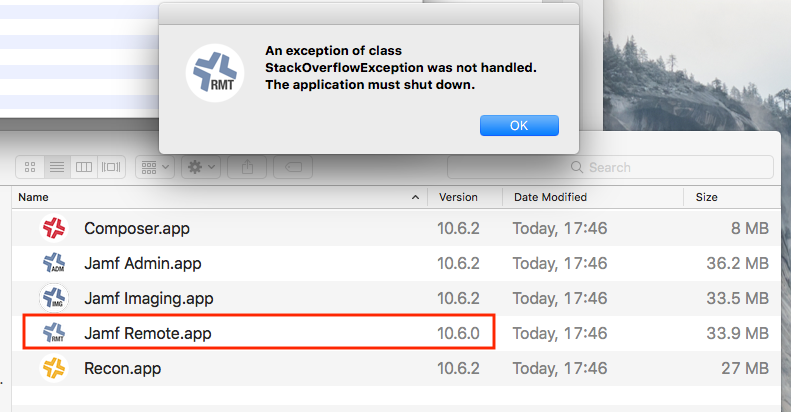Toggle sort order arrow in Name column

point(415,197)
